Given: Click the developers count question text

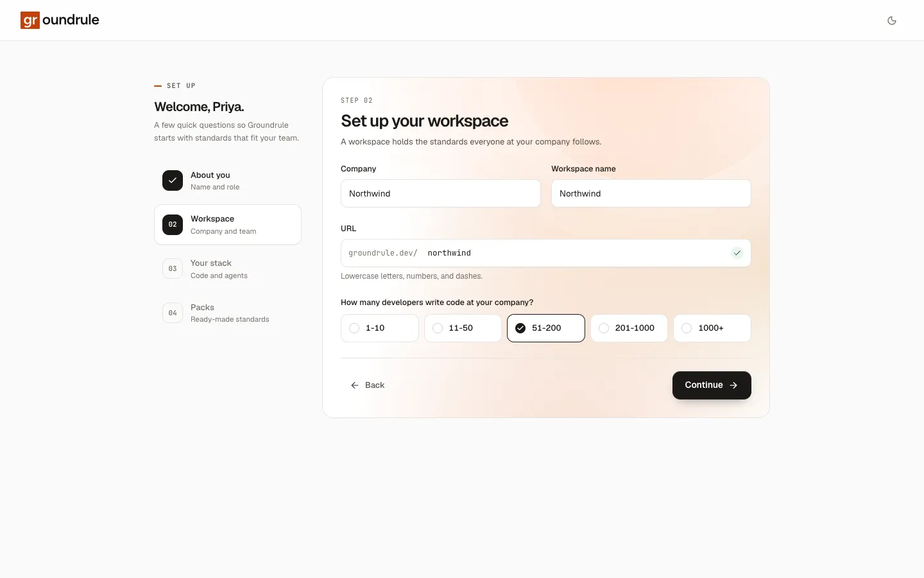Looking at the screenshot, I should 437,302.
